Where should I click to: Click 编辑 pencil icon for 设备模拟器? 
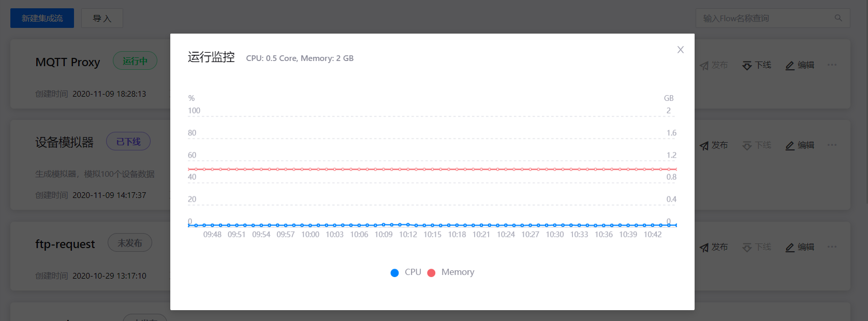[790, 146]
